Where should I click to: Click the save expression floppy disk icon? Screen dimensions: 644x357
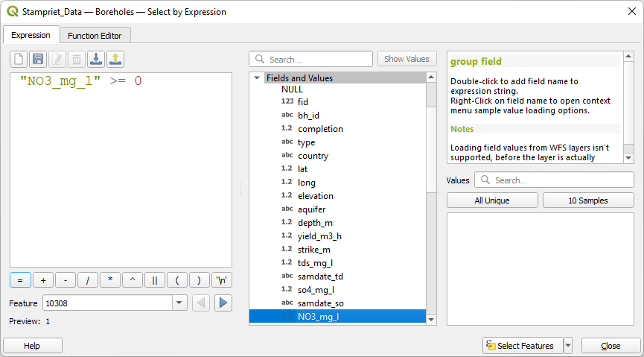tap(37, 59)
